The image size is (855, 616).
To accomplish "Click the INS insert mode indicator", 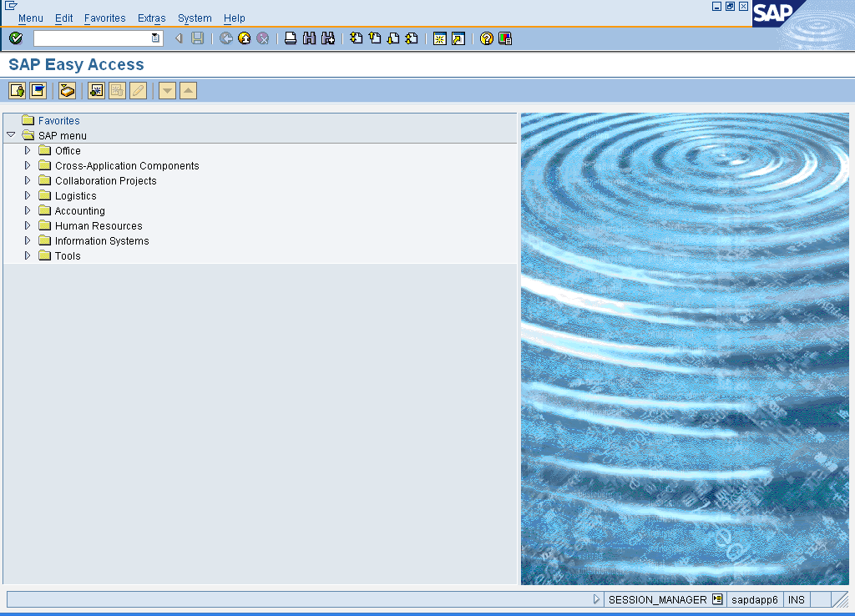I will 796,599.
